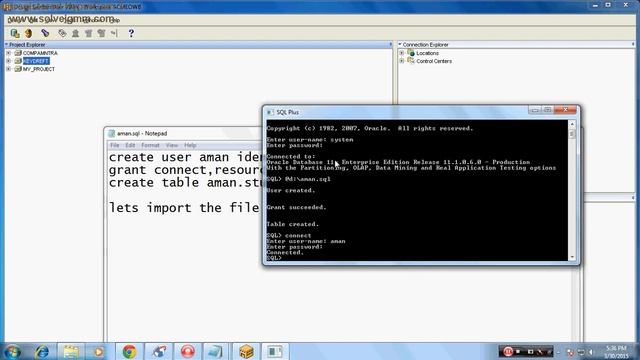640x360 pixels.
Task: Select Locations in Connection Explorer
Action: coord(427,53)
